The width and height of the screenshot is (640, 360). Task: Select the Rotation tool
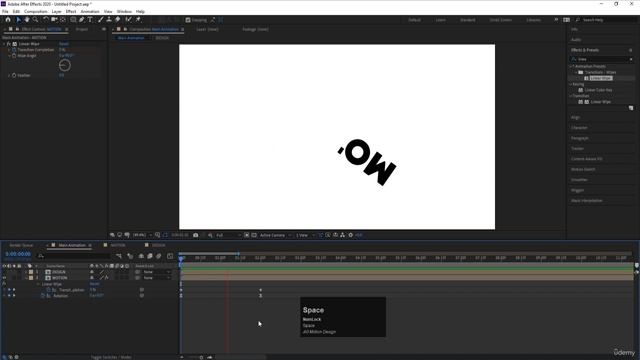pyautogui.click(x=46, y=20)
